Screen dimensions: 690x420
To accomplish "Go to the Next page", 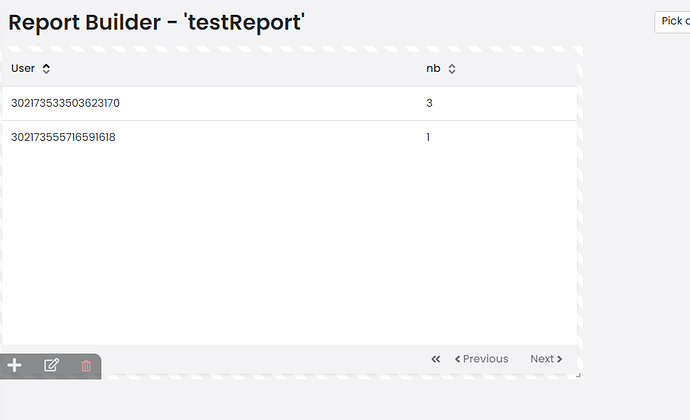I will (x=546, y=359).
